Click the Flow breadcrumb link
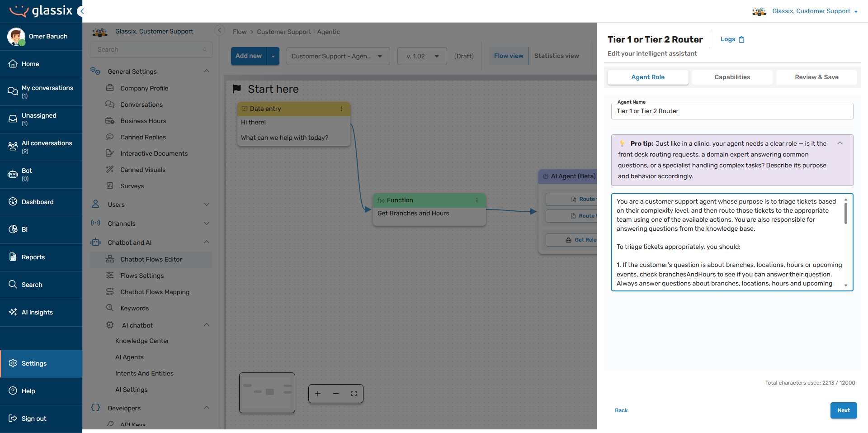Viewport: 868px width, 433px height. coord(240,32)
